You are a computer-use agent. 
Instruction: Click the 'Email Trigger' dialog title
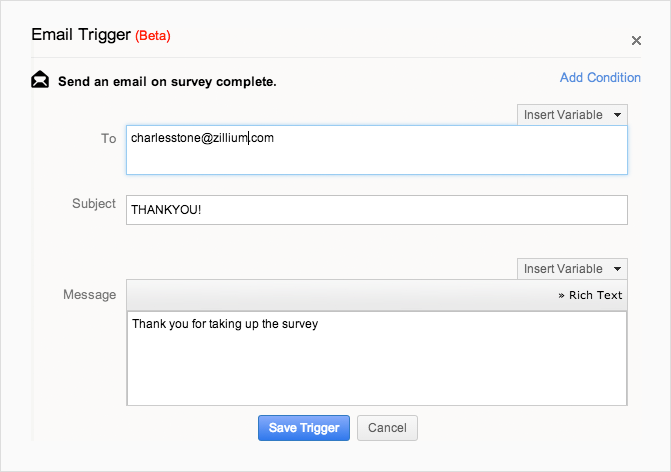[x=81, y=35]
